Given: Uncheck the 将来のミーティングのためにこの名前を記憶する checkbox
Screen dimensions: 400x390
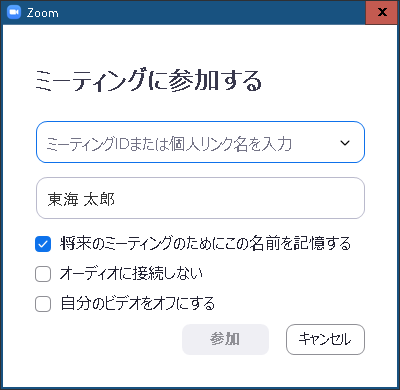Looking at the screenshot, I should coord(43,244).
